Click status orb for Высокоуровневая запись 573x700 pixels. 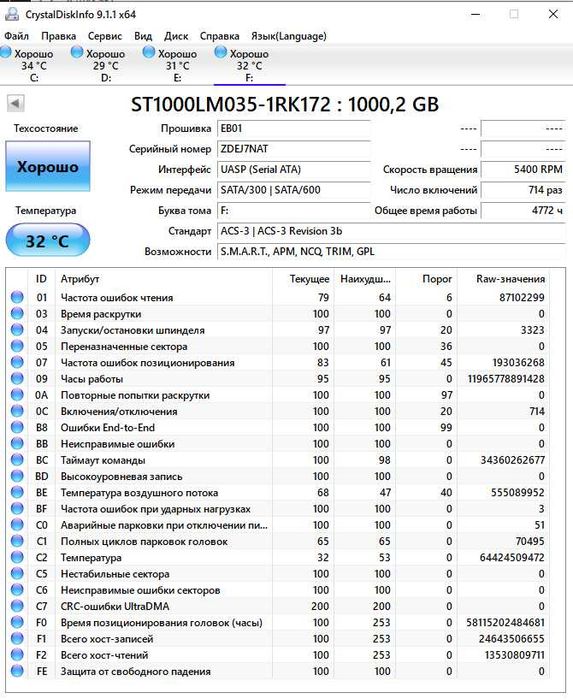17,476
